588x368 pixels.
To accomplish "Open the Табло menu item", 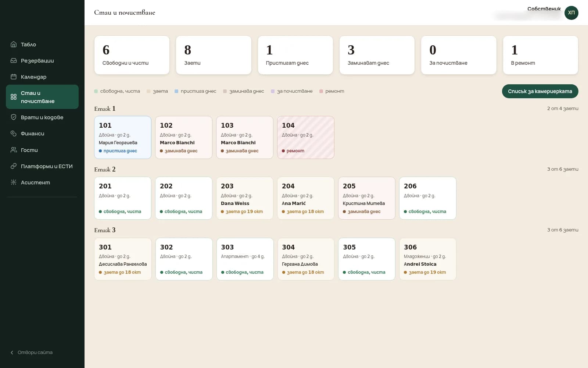I will coord(42,45).
